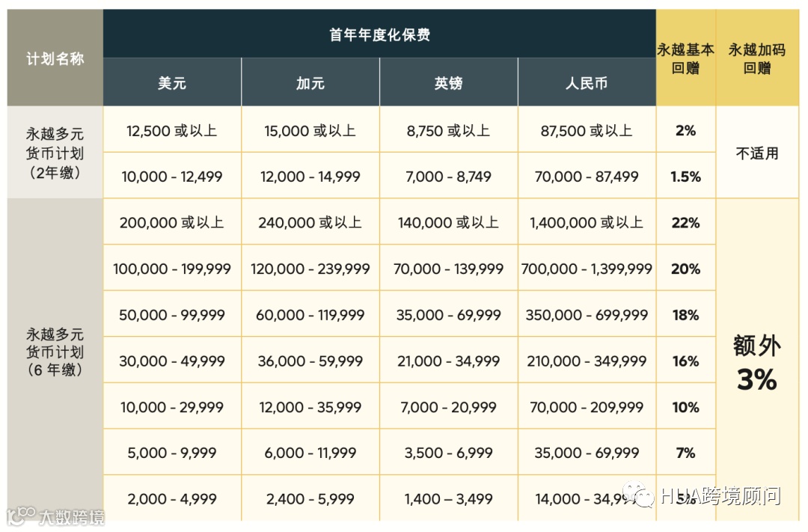Image resolution: width=808 pixels, height=532 pixels.
Task: Select the 10% rebate value
Action: click(686, 406)
